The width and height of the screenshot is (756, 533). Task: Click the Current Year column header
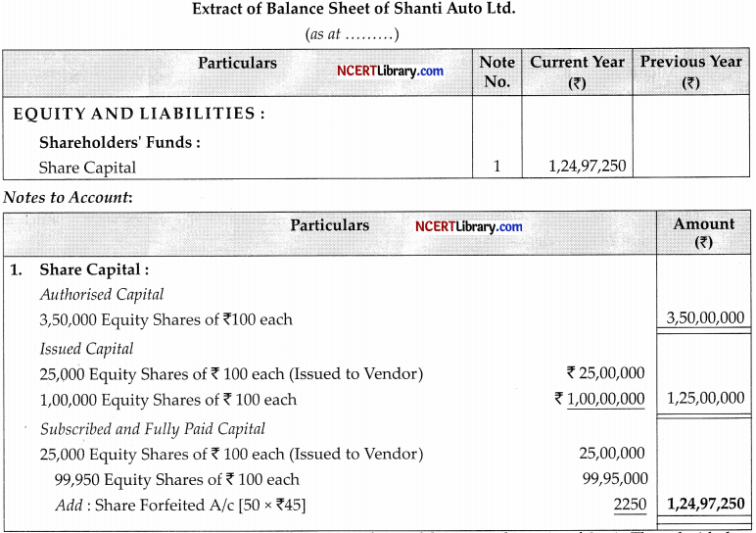click(577, 72)
